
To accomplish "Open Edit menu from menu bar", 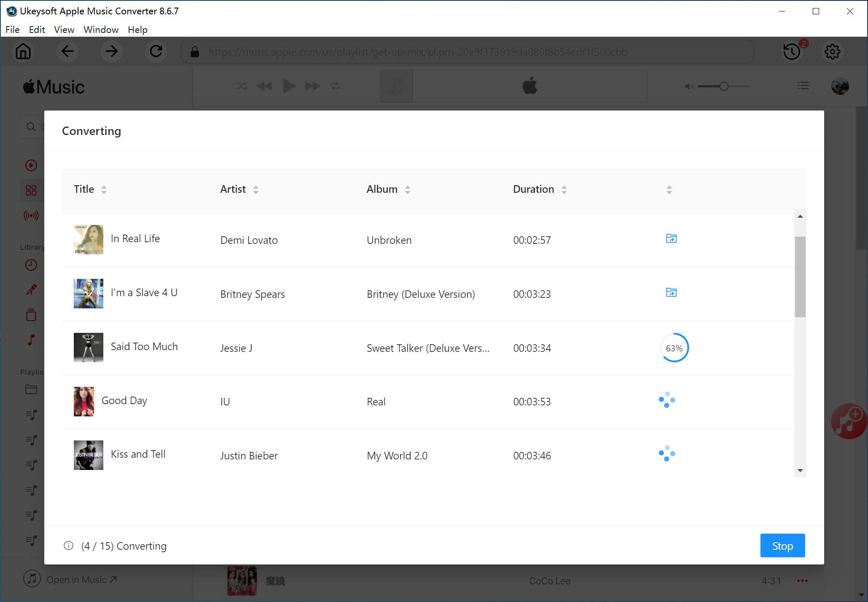I will pyautogui.click(x=37, y=30).
